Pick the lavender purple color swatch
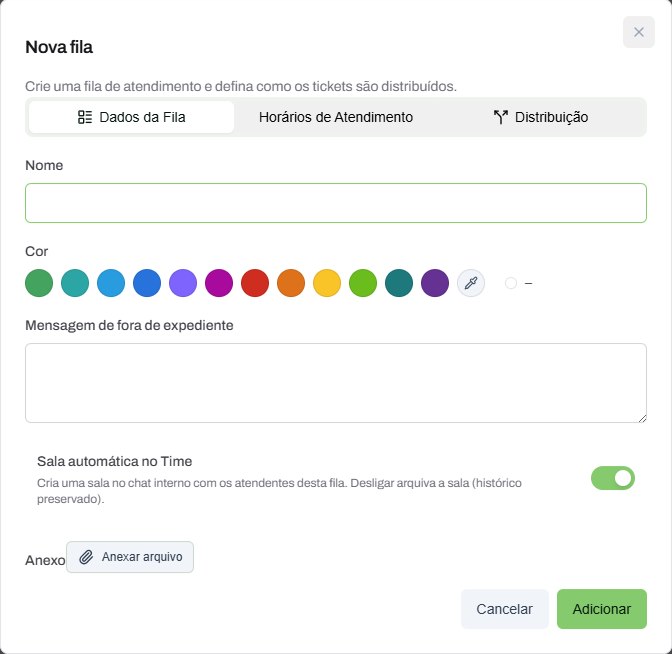The width and height of the screenshot is (672, 654). coord(183,283)
